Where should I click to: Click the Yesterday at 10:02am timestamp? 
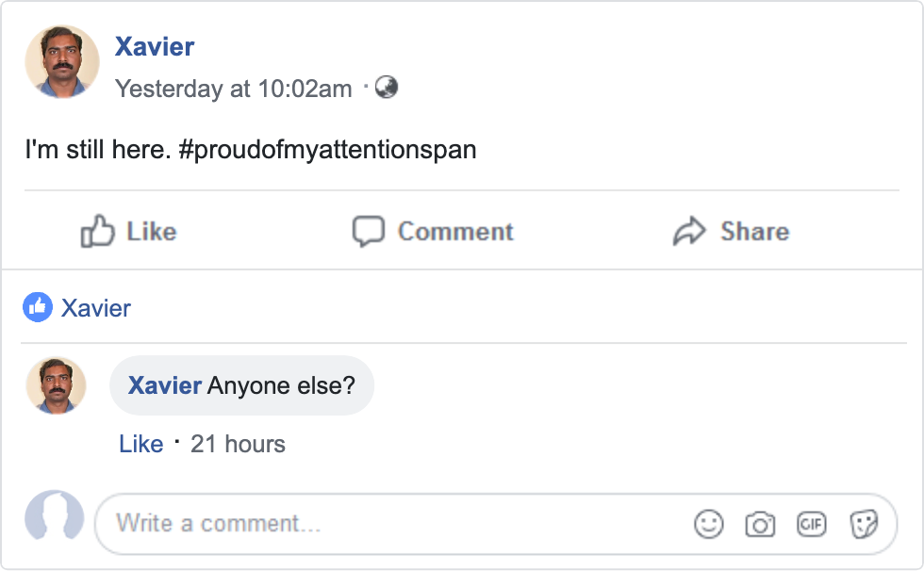coord(233,89)
